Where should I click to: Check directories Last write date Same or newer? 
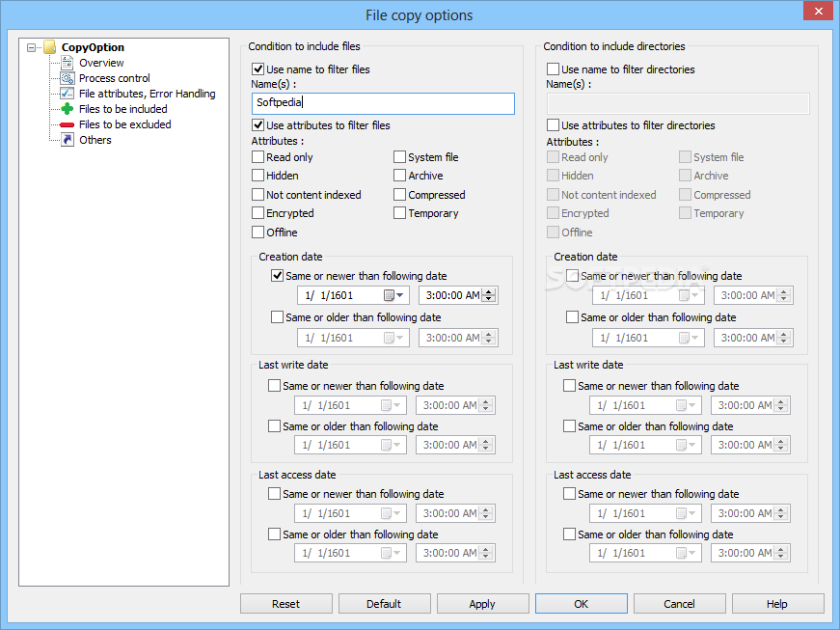[x=569, y=386]
